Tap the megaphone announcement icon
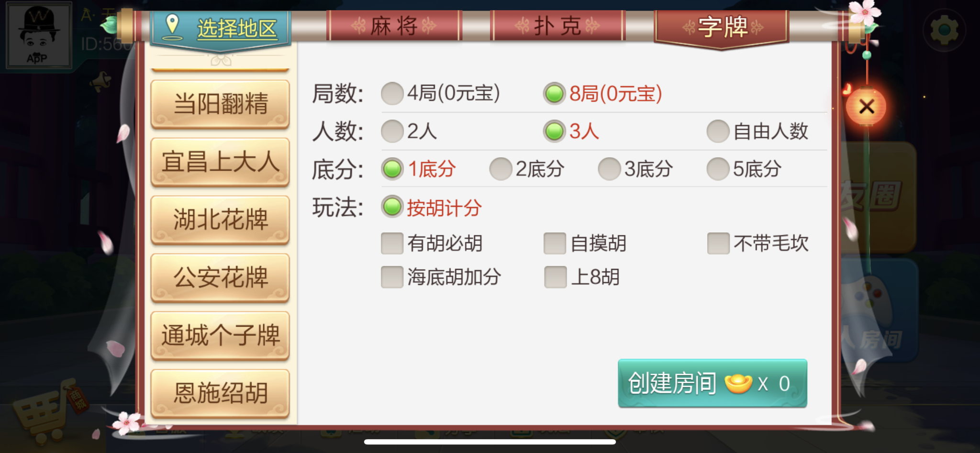Screen dimensions: 980x453 (x=101, y=81)
